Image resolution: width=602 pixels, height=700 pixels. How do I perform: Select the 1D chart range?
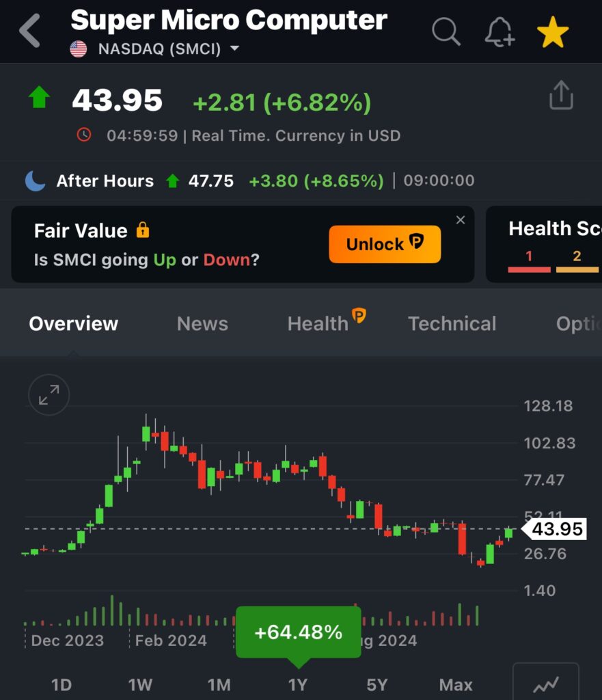pyautogui.click(x=61, y=684)
